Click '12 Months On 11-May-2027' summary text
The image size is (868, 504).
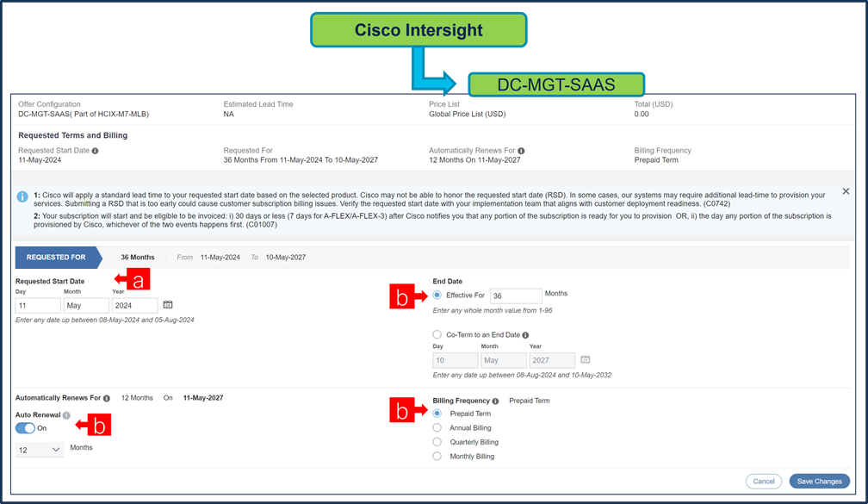[x=474, y=160]
